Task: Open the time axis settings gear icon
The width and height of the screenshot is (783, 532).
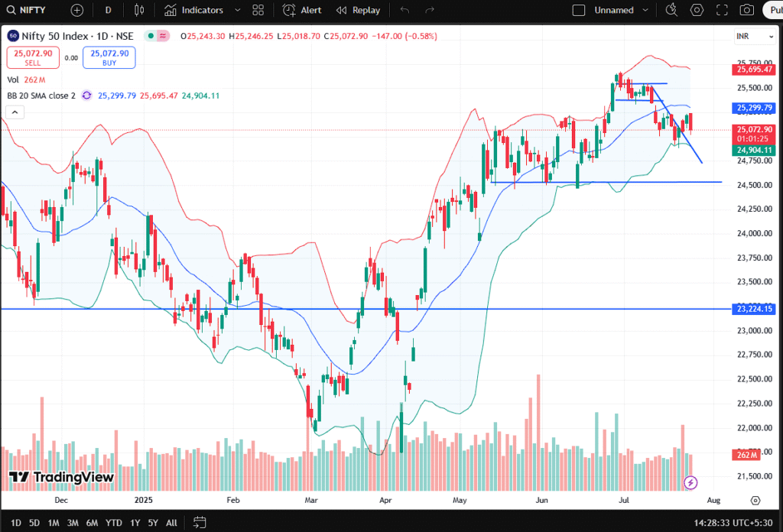Action: click(755, 500)
